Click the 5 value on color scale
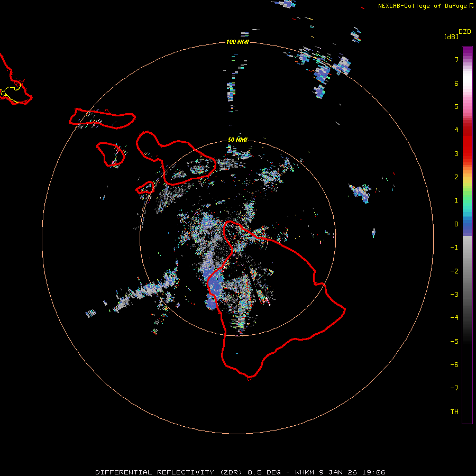This screenshot has width=476, height=476. [456, 106]
